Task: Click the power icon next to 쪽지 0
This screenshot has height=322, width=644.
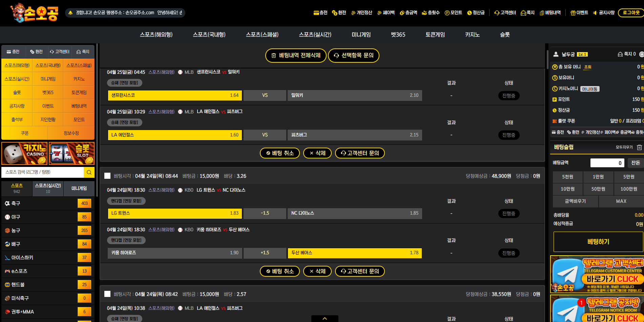Action: [641, 54]
